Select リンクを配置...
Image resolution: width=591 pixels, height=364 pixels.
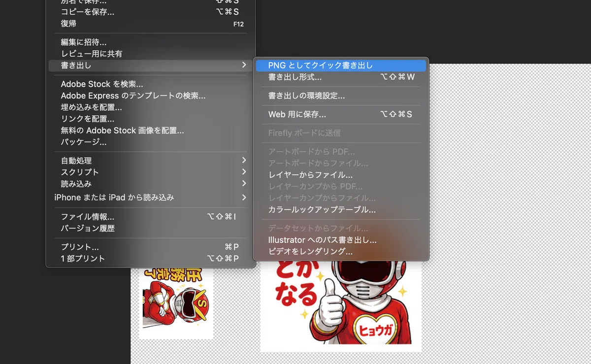[x=151, y=119]
